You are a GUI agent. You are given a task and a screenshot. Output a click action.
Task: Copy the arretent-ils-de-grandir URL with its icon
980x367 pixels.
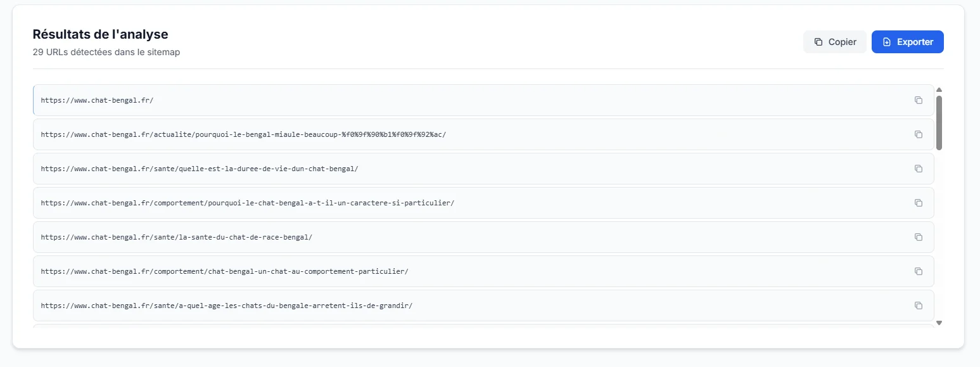click(x=918, y=306)
